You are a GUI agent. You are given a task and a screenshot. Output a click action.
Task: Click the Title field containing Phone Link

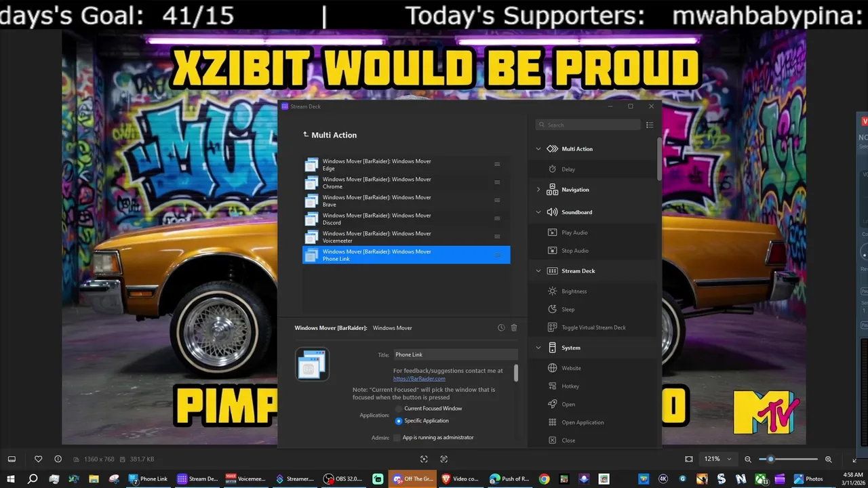coord(455,354)
